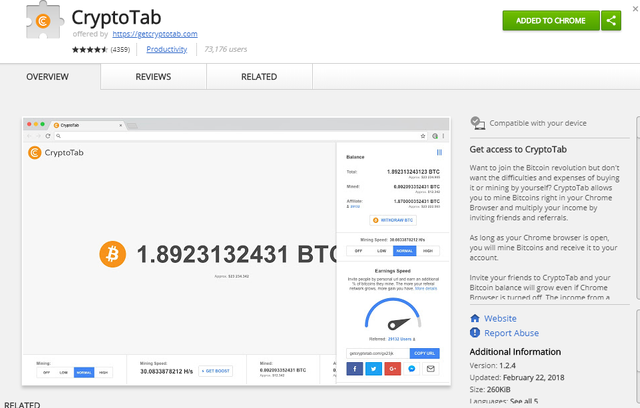This screenshot has width=640, height=408.
Task: Click the green share icon button
Action: pos(611,20)
